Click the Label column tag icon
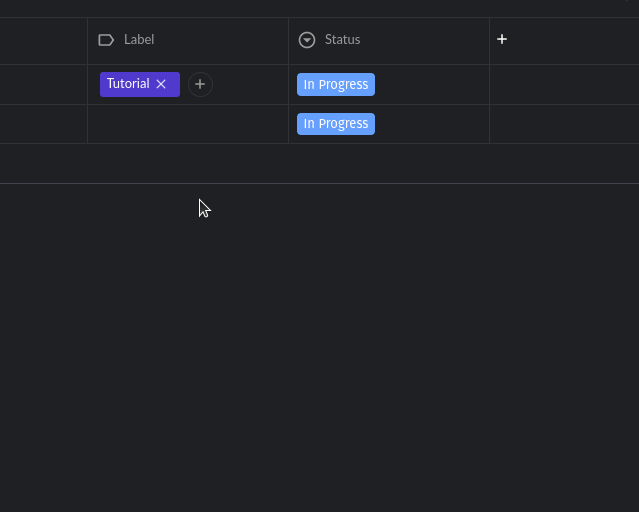 coord(106,40)
